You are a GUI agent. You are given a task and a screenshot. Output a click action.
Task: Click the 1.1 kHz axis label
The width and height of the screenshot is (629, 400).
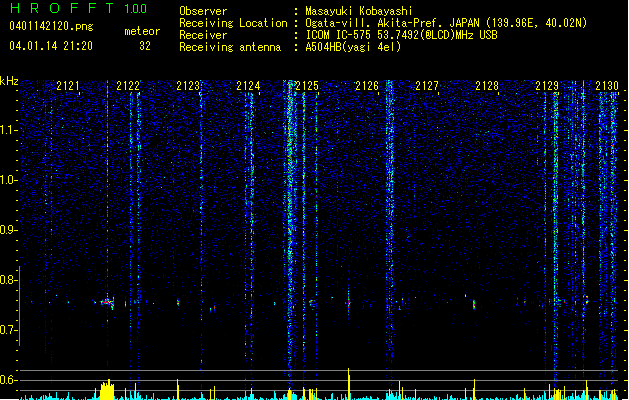click(x=8, y=130)
